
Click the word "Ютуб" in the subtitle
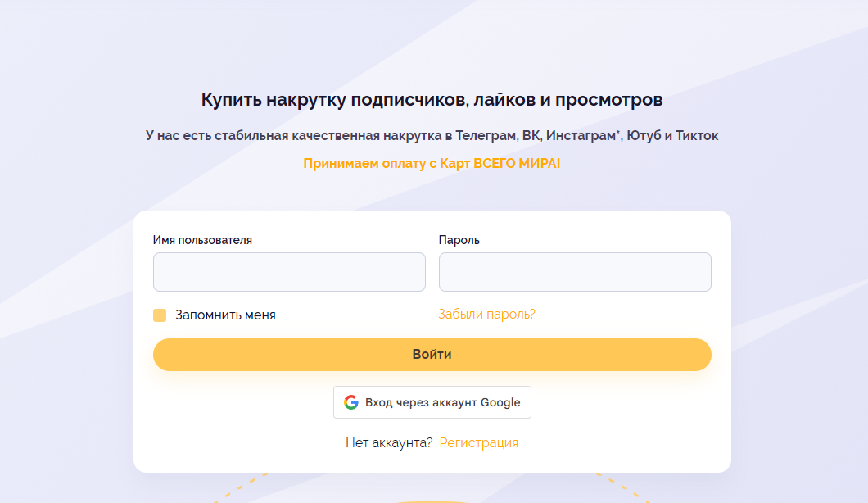click(x=643, y=136)
